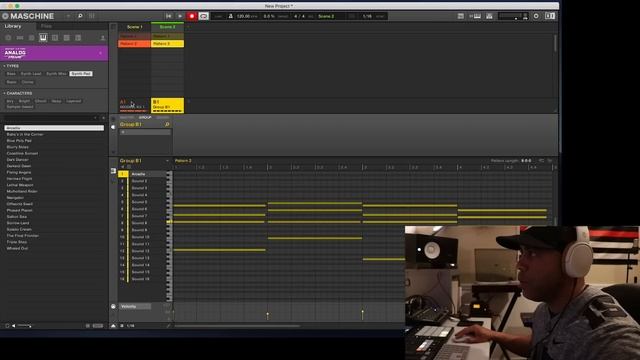Image resolution: width=640 pixels, height=360 pixels.
Task: Select the orange Pattern 2 clip
Action: point(134,44)
